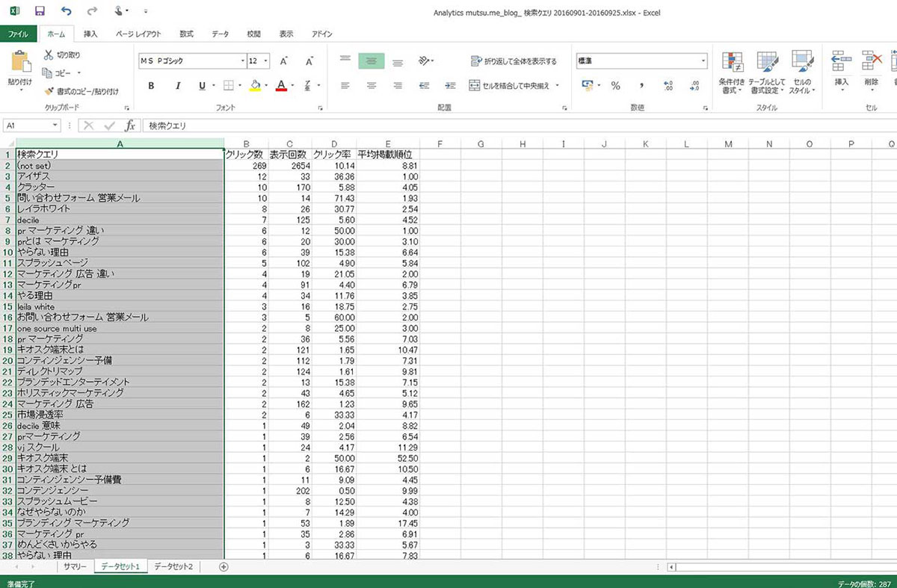Switch to Insert (挿入) ribbon tab

90,34
